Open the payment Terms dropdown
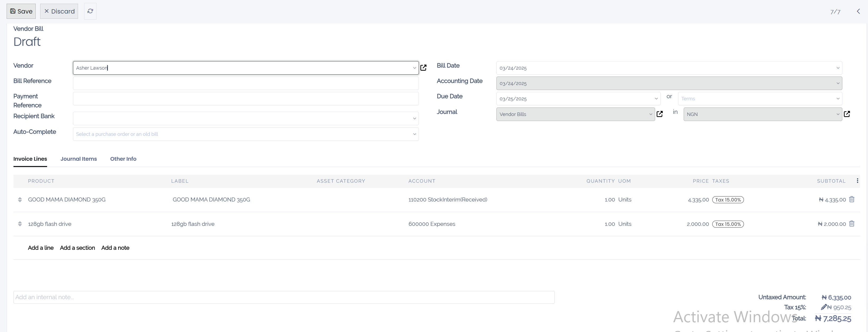868x332 pixels. click(x=838, y=98)
